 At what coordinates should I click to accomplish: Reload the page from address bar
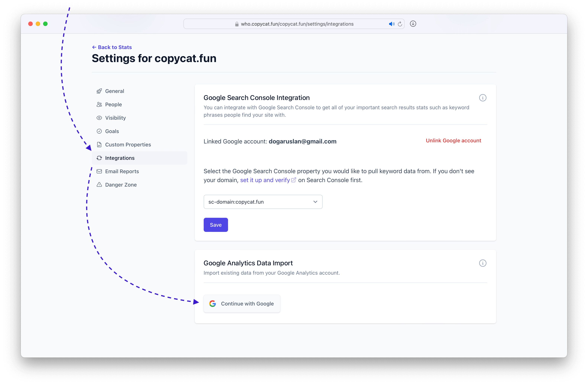tap(400, 24)
